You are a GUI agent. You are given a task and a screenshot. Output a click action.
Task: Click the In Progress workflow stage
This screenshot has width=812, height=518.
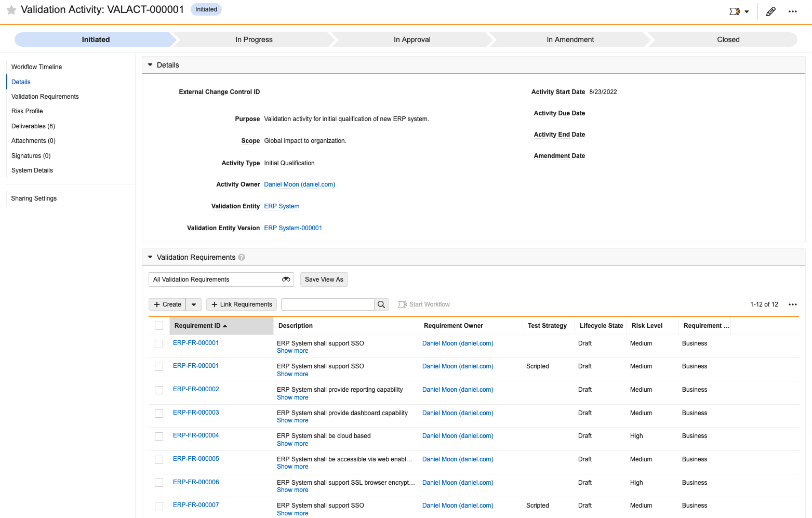pyautogui.click(x=254, y=39)
